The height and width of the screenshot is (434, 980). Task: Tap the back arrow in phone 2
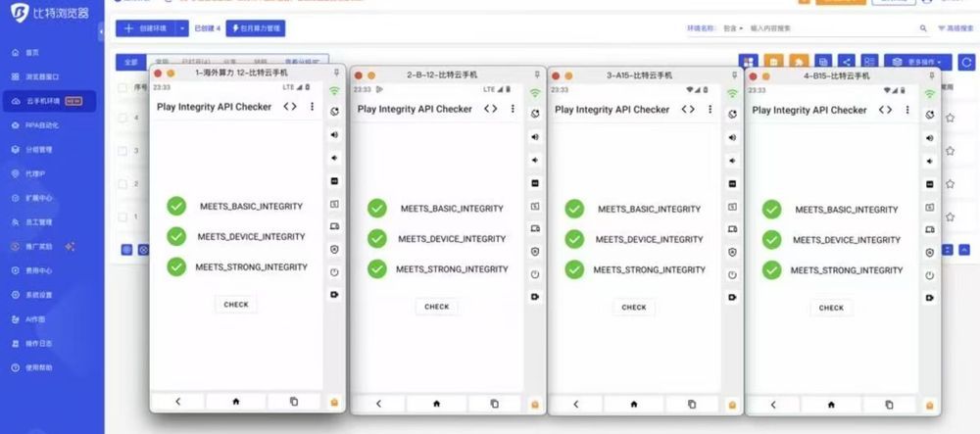(x=378, y=403)
